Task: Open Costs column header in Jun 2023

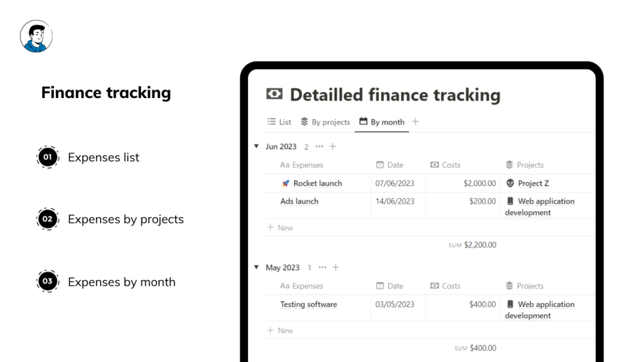Action: tap(445, 165)
